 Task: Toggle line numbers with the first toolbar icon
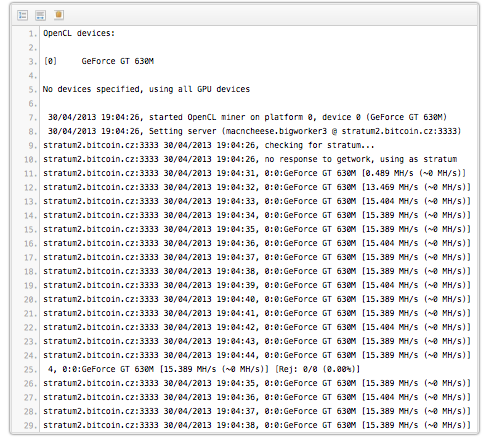(23, 15)
